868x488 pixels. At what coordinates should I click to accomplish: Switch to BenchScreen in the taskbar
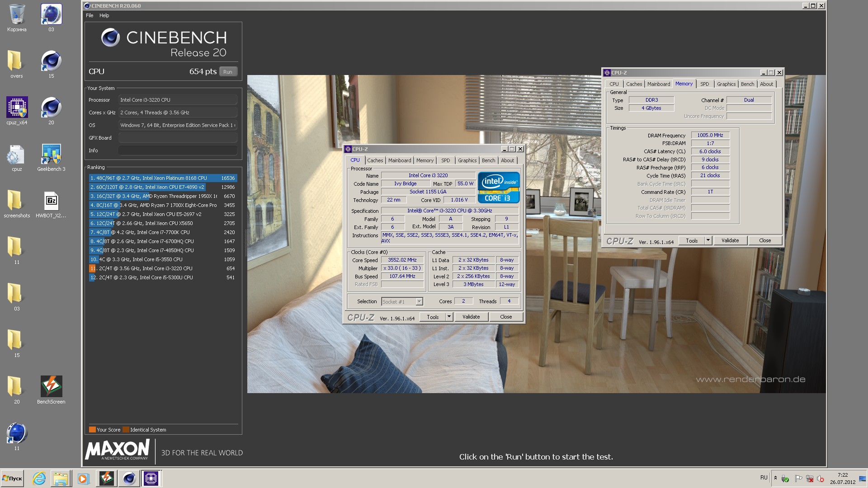[106, 479]
